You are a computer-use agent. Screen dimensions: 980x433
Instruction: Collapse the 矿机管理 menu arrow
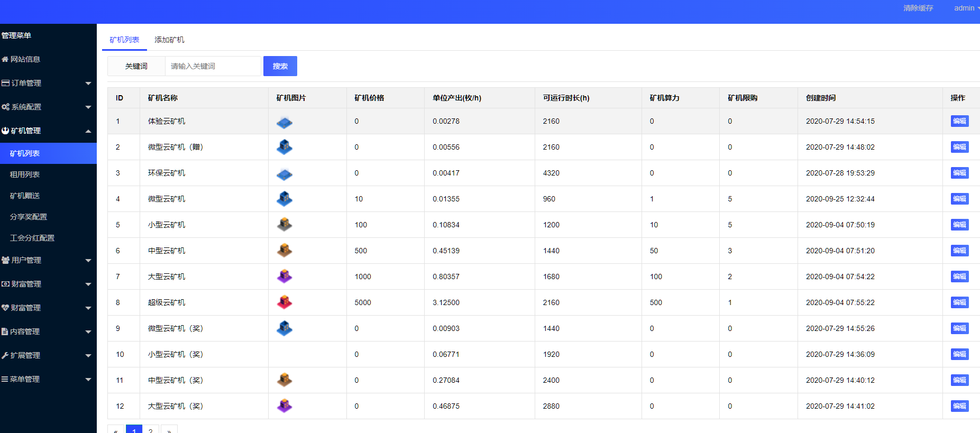point(88,131)
